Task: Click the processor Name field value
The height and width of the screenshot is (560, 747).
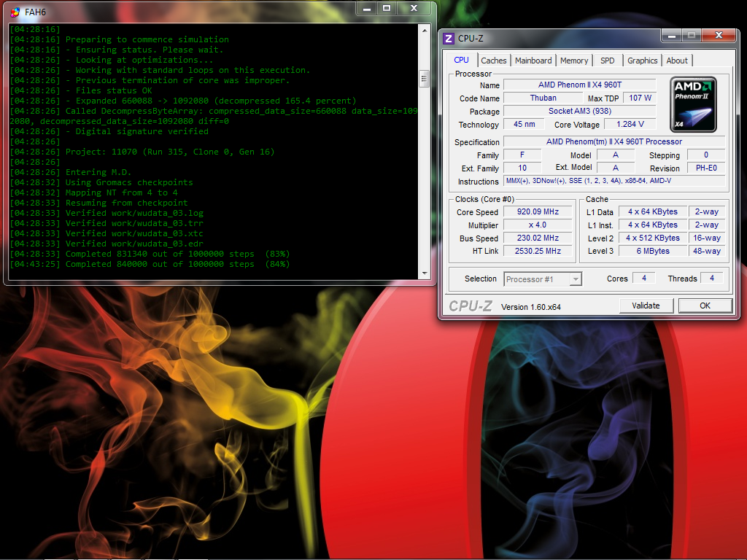Action: 580,85
